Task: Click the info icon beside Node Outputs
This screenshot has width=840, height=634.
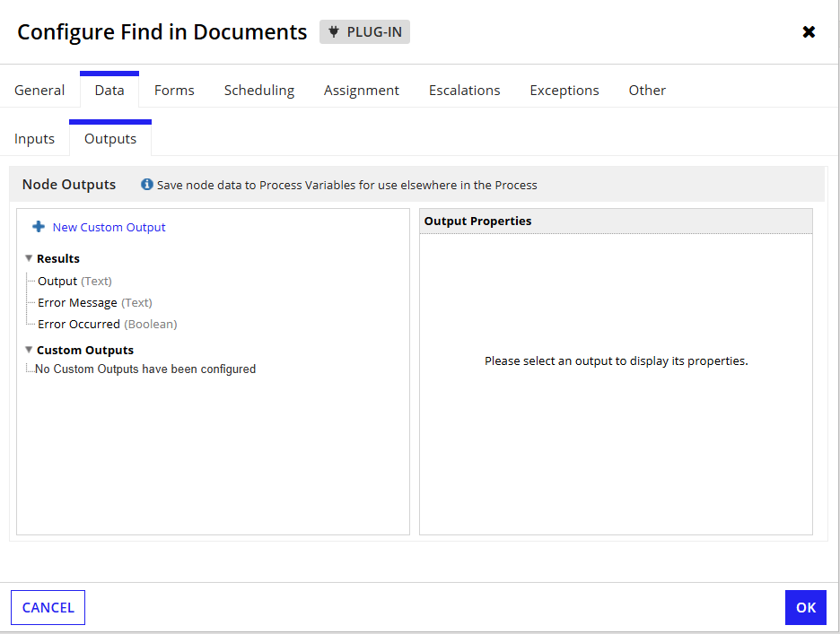Action: 147,184
